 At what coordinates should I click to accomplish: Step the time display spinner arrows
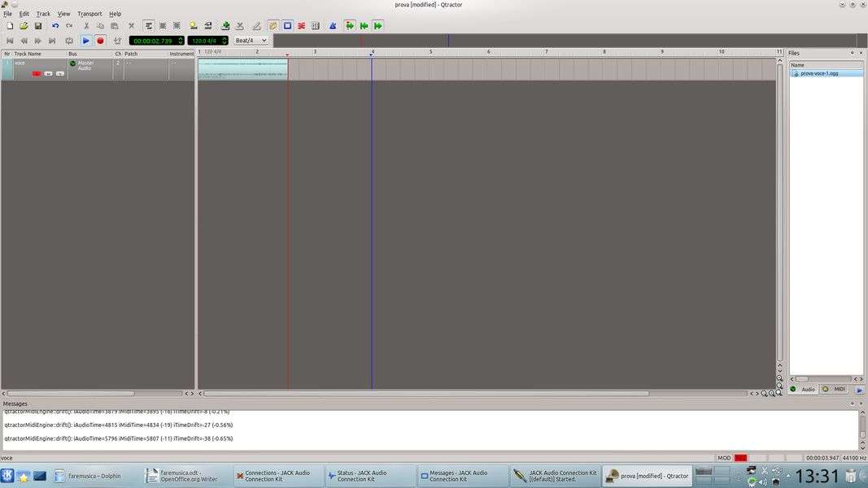[181, 41]
